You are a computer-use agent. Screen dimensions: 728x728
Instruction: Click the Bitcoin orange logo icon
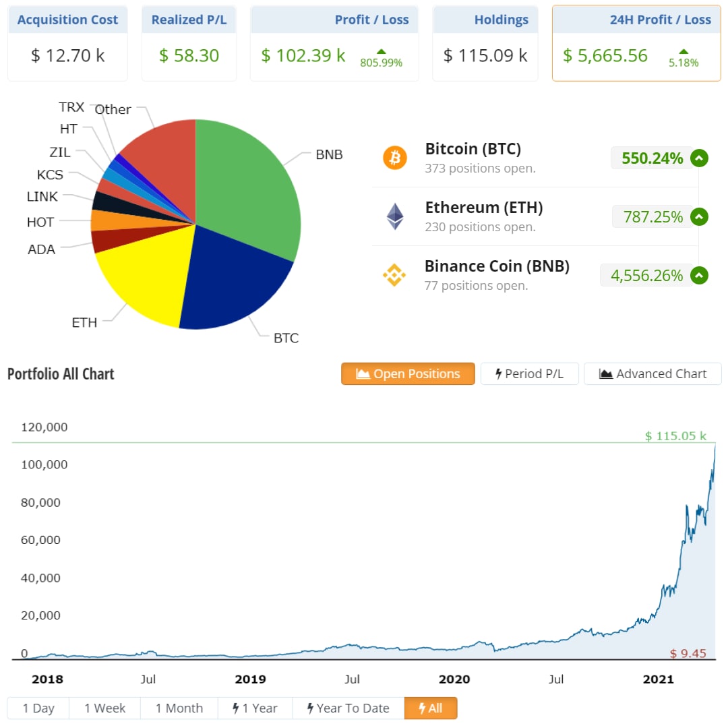click(x=394, y=158)
